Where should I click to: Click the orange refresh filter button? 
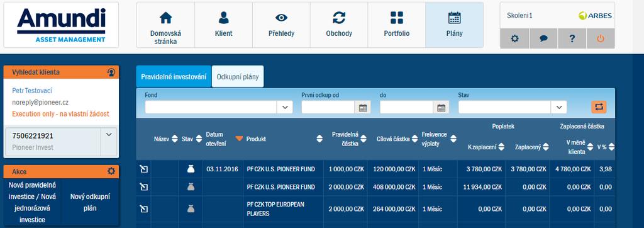click(599, 107)
